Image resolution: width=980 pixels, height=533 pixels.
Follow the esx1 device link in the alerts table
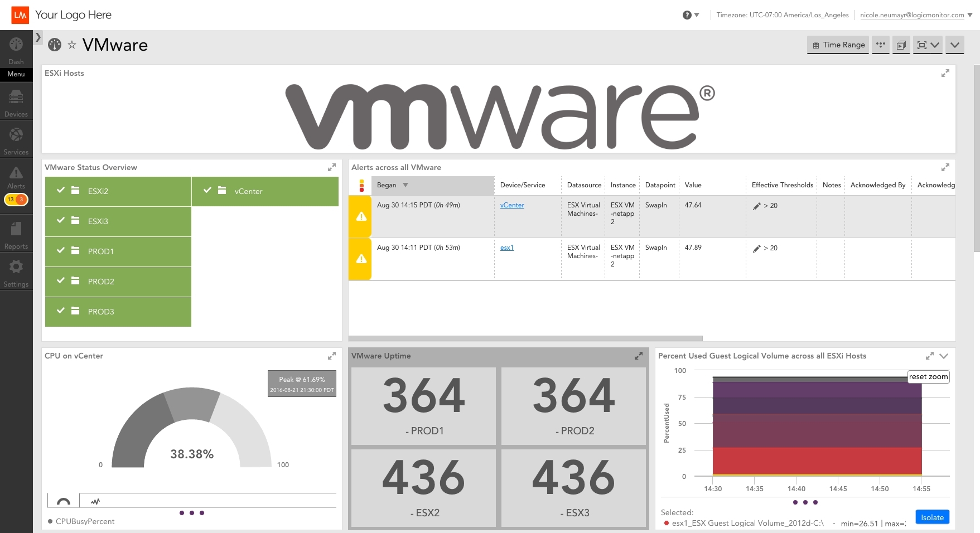[506, 248]
